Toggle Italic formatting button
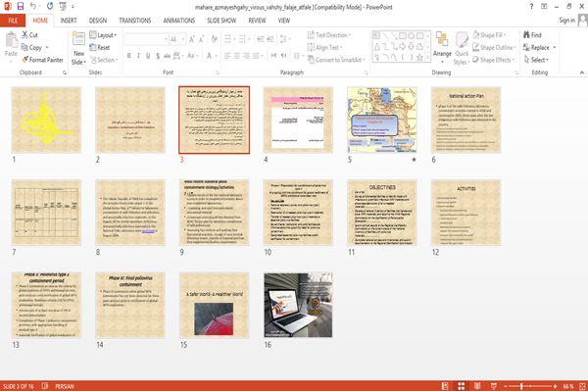This screenshot has width=588, height=391. [138, 56]
